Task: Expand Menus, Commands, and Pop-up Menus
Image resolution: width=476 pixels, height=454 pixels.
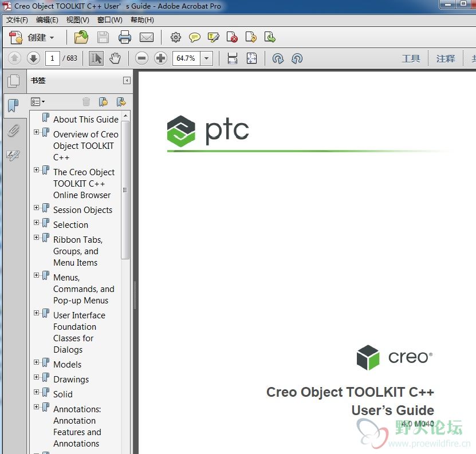Action: pyautogui.click(x=36, y=275)
